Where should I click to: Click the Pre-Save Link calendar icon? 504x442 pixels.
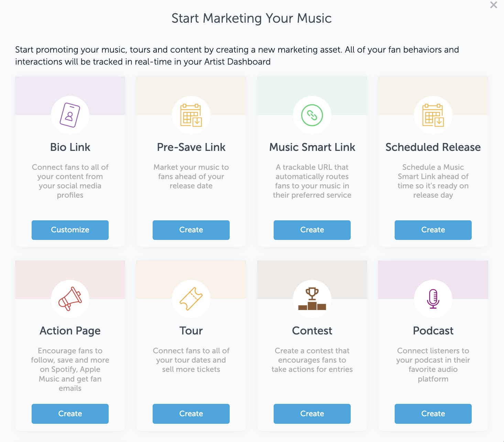191,115
